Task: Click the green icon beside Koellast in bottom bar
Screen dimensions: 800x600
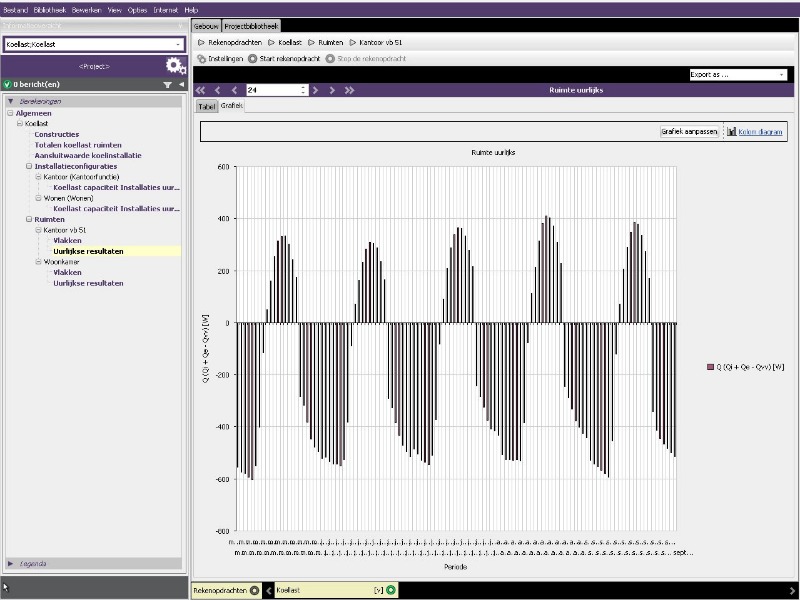Action: click(x=391, y=590)
